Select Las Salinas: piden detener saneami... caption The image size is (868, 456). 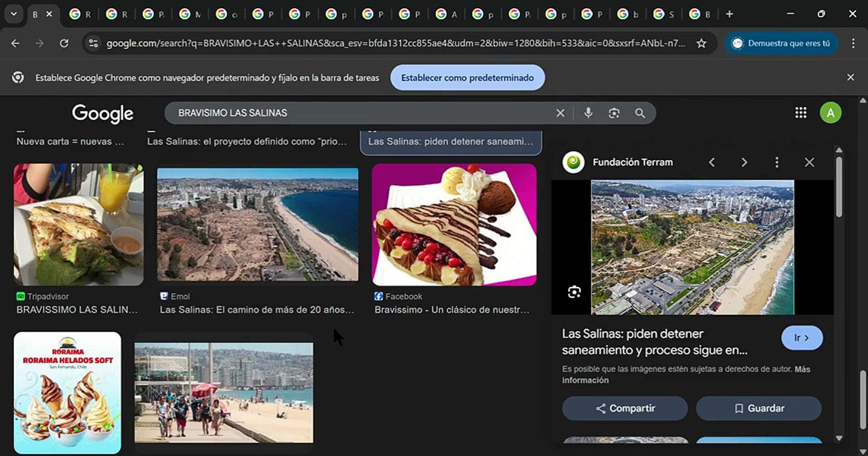point(450,141)
